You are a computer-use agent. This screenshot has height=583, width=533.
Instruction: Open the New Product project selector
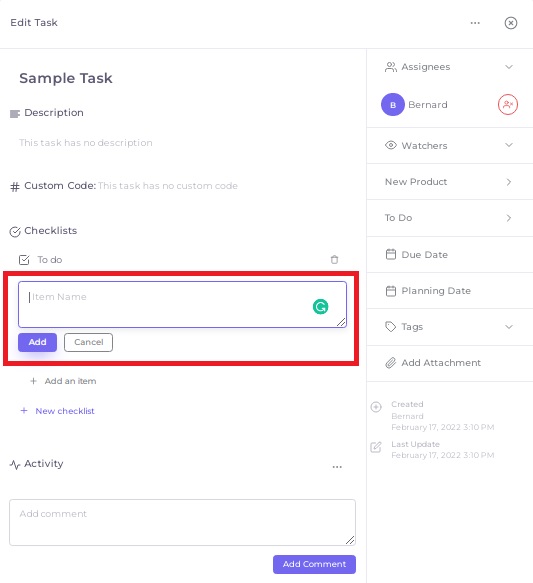[450, 182]
